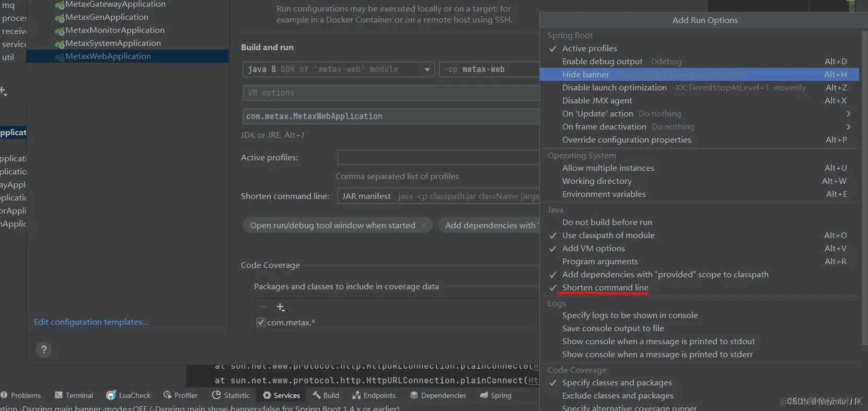Open Spring tool window leaf icon
This screenshot has width=868, height=411.
[484, 395]
